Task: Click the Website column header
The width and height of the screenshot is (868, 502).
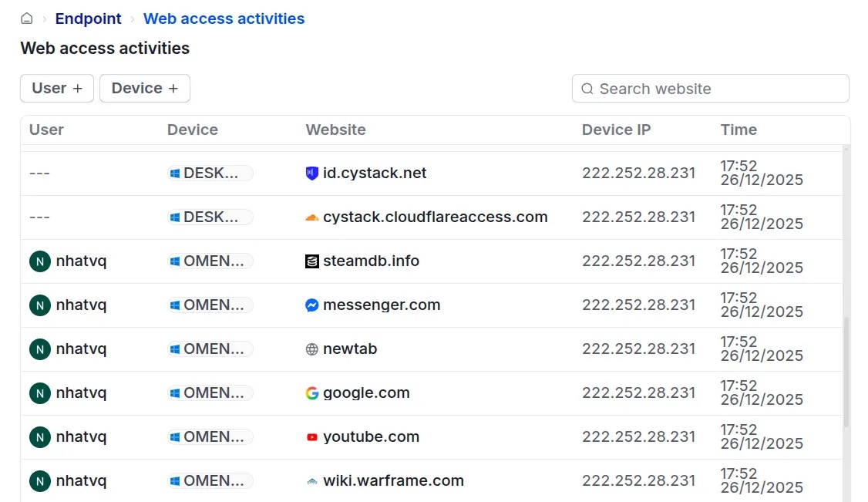Action: tap(335, 130)
